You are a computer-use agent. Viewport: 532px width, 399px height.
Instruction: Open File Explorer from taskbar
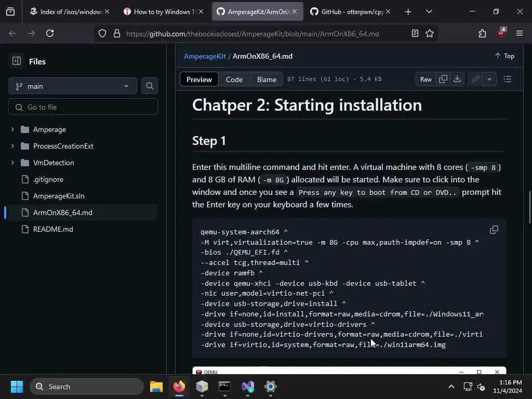[x=156, y=387]
